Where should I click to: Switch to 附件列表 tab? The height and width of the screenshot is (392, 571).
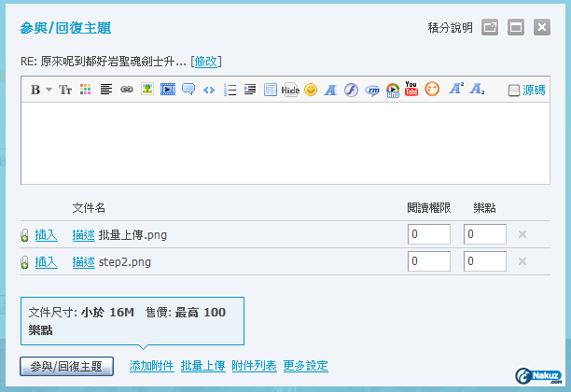click(254, 366)
